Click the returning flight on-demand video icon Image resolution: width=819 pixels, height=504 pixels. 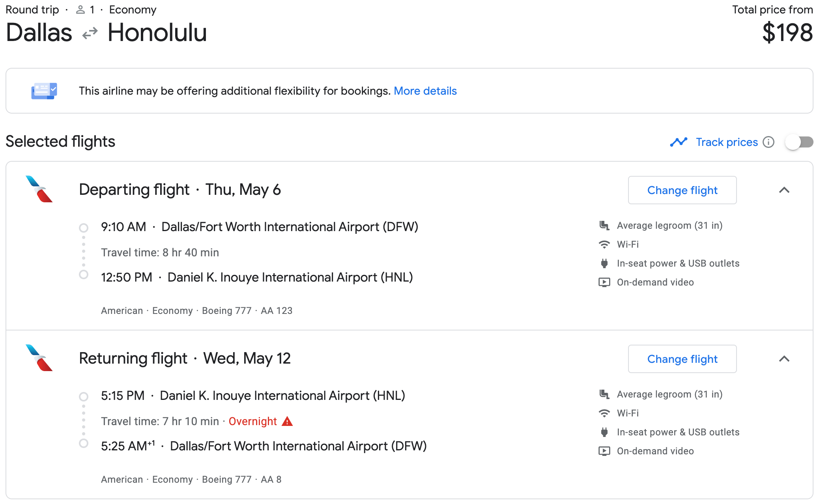(x=604, y=451)
